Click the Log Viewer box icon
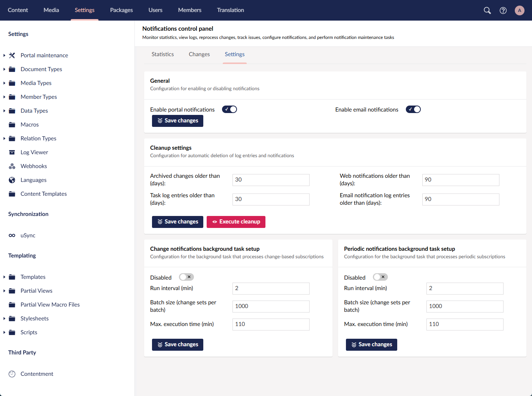This screenshot has width=532, height=396. 12,152
